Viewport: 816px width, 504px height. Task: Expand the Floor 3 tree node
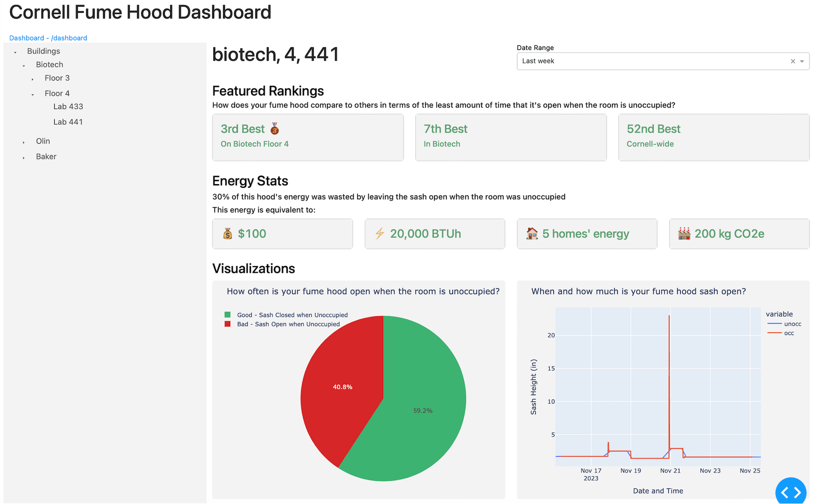pyautogui.click(x=33, y=79)
